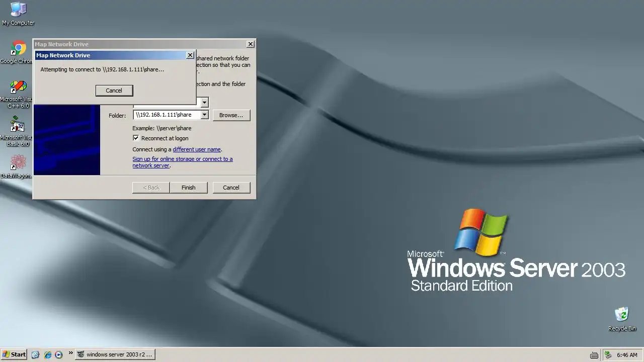Click the Browse... button

coord(231,115)
